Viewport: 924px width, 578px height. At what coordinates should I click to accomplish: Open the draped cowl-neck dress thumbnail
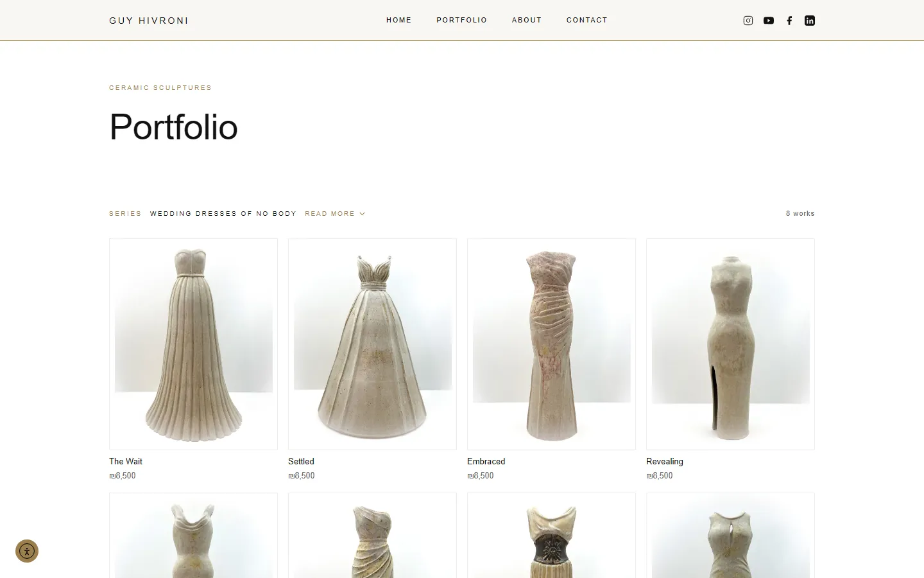click(x=193, y=536)
